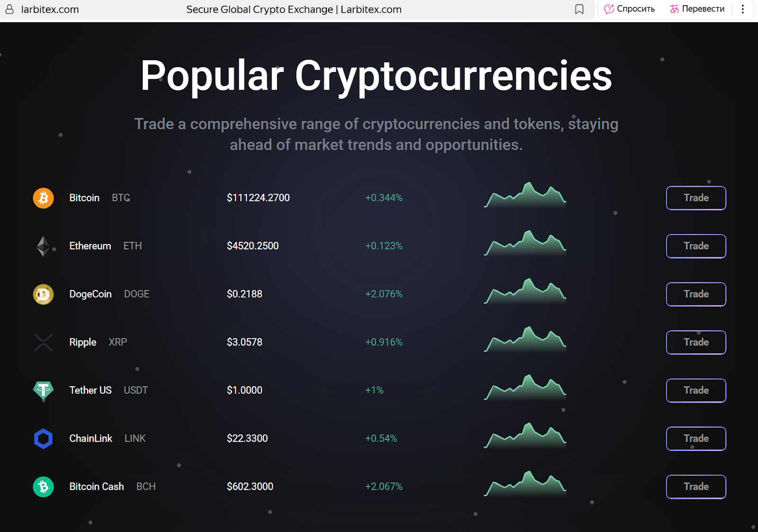Click the Tether US price chart
This screenshot has height=532, width=758.
coord(525,388)
